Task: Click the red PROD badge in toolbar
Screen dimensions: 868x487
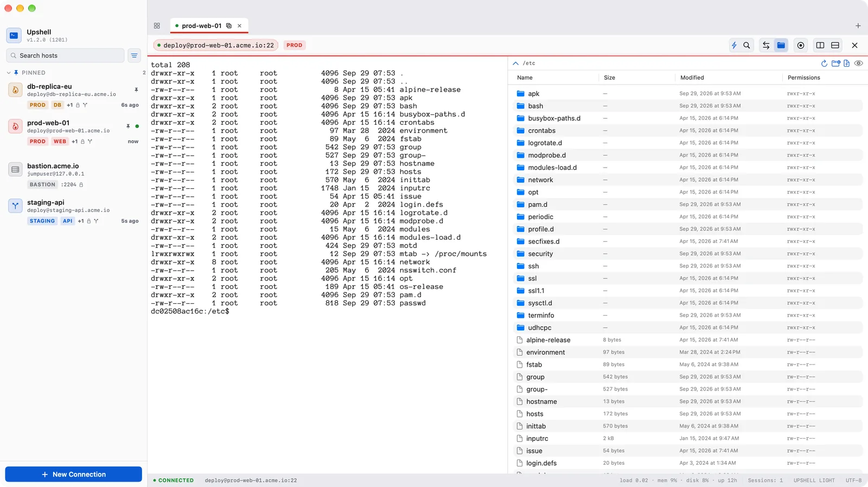Action: pyautogui.click(x=295, y=46)
